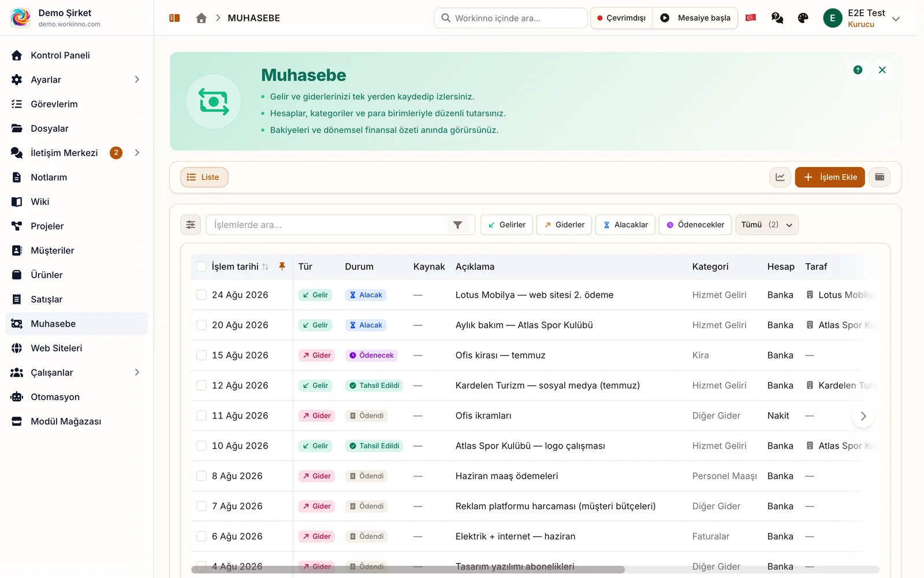Click the horizontal table scrollbar
Viewport: 924px width, 578px height.
click(x=408, y=570)
